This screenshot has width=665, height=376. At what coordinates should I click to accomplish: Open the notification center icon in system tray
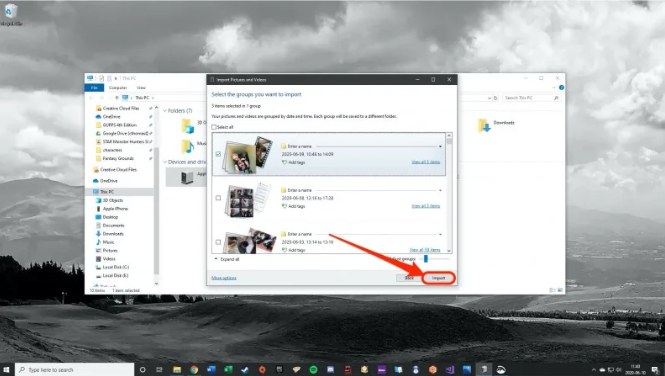pyautogui.click(x=655, y=370)
